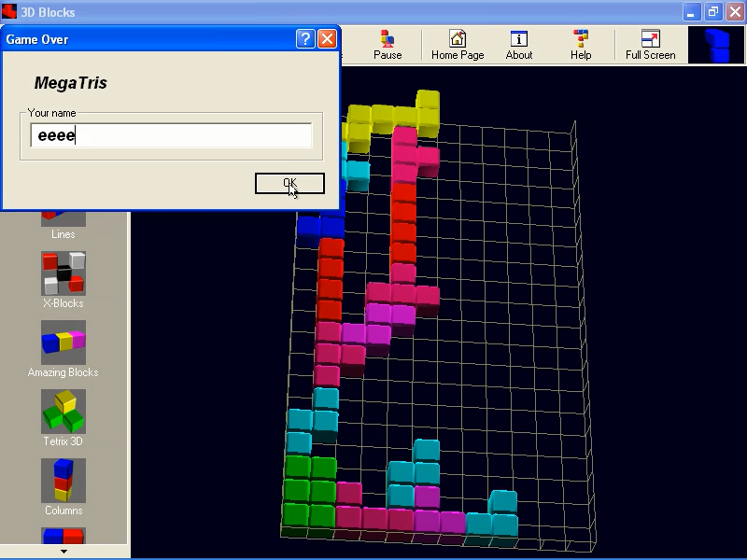Pause the game from the toolbar

pos(387,44)
